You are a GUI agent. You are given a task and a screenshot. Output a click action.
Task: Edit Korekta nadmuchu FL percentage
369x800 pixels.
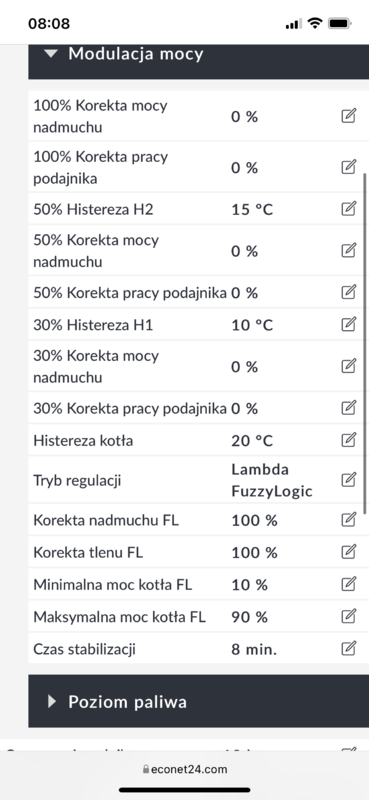point(348,520)
